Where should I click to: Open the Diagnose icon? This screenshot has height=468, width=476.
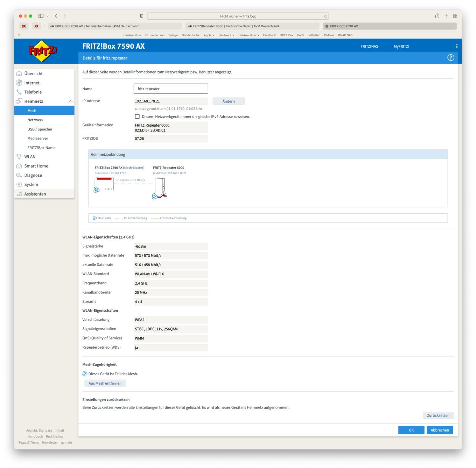pos(19,175)
